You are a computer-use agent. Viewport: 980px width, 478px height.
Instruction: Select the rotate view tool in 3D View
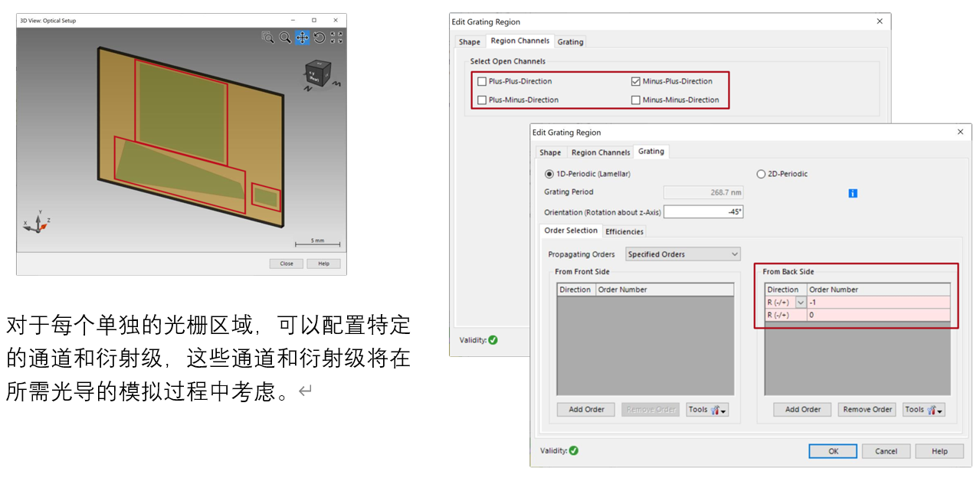(320, 37)
